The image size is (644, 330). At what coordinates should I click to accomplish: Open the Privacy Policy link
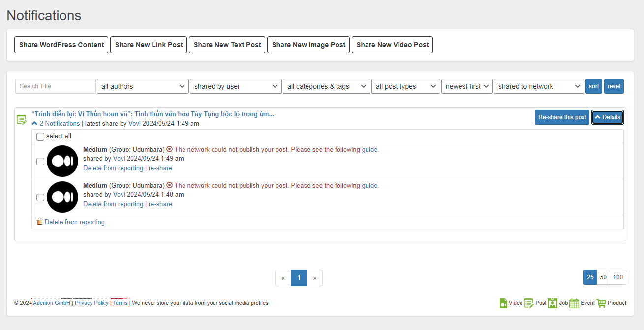pyautogui.click(x=92, y=303)
